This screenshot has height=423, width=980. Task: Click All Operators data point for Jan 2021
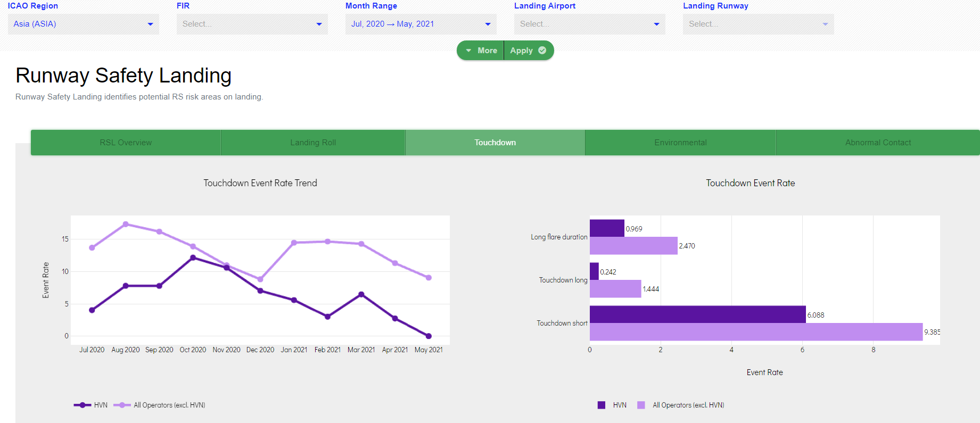(294, 243)
